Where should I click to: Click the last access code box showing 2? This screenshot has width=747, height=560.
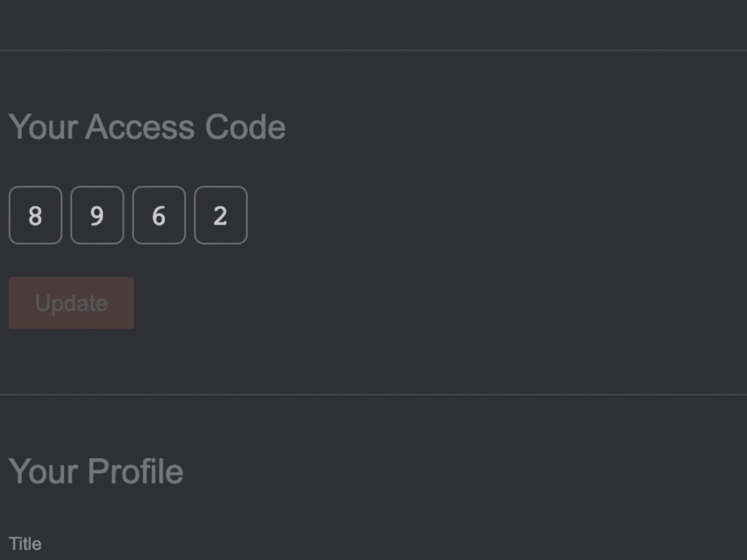(220, 215)
